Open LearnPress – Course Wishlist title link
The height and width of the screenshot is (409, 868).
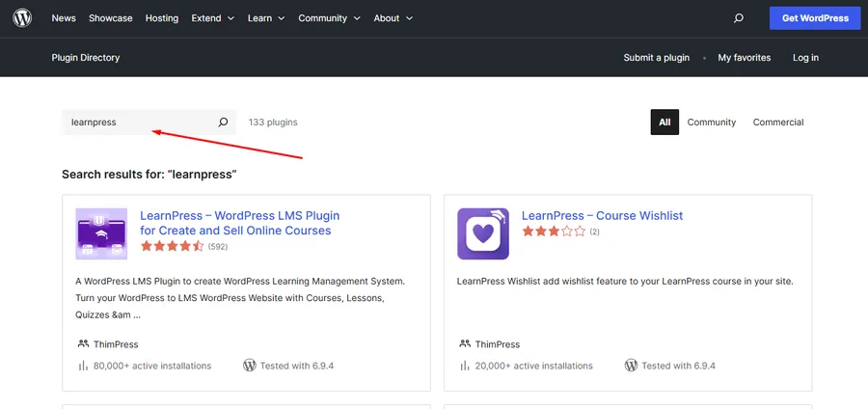pyautogui.click(x=602, y=216)
